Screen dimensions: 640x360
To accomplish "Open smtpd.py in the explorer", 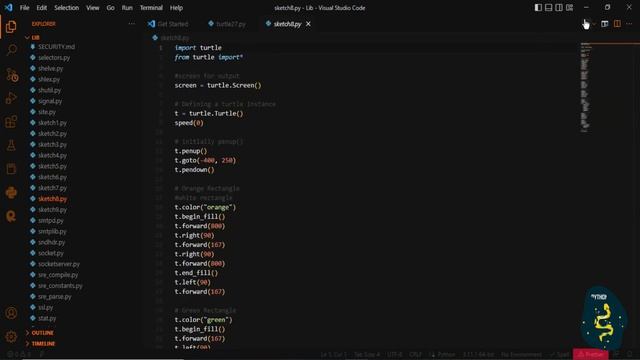I will (x=51, y=221).
